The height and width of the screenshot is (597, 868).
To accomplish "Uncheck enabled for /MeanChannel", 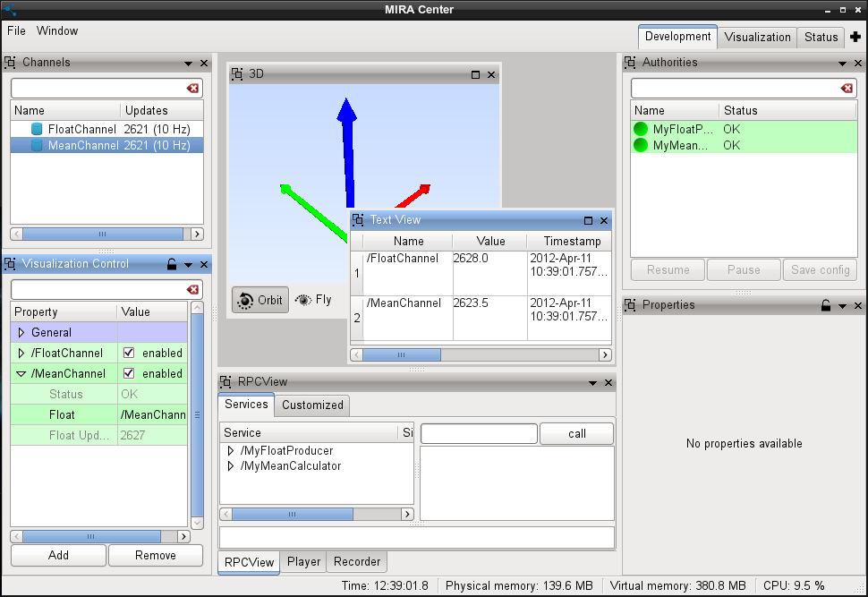I will [126, 373].
